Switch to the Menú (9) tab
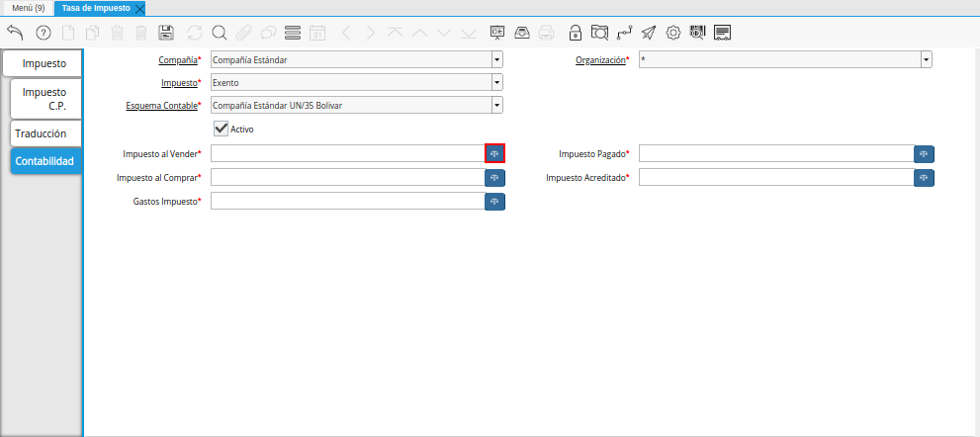Image resolution: width=980 pixels, height=437 pixels. pos(28,7)
